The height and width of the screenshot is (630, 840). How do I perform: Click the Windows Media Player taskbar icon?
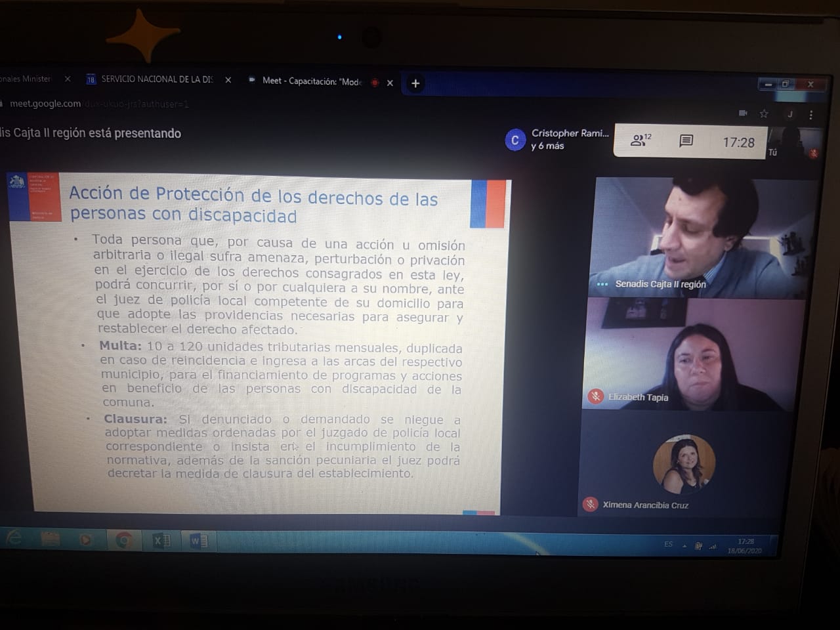[85, 539]
